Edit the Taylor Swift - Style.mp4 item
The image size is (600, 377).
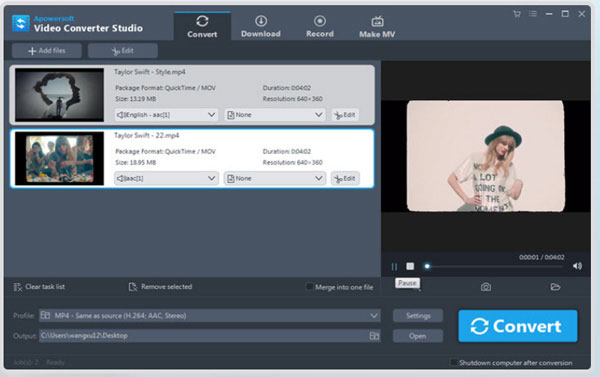[345, 115]
